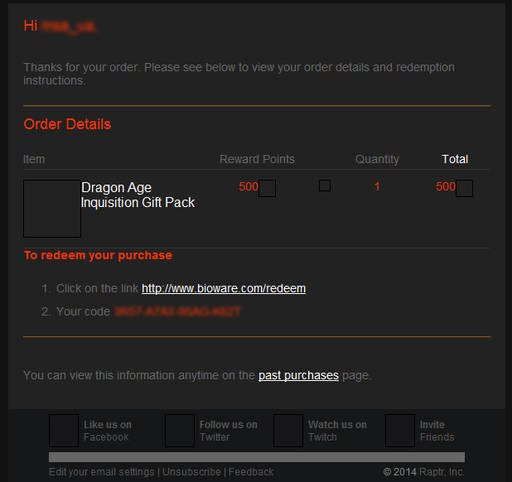This screenshot has width=512, height=482.
Task: Click the blurred redemption code text
Action: coord(177,312)
